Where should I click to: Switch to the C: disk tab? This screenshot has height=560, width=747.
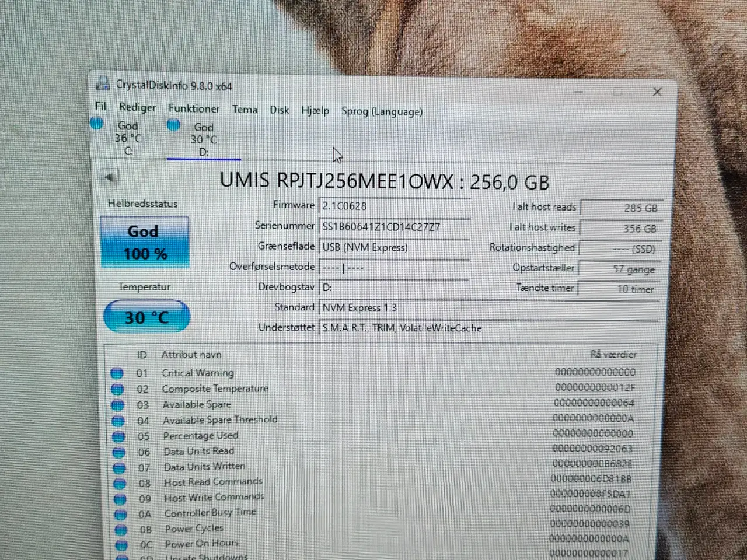pos(128,138)
